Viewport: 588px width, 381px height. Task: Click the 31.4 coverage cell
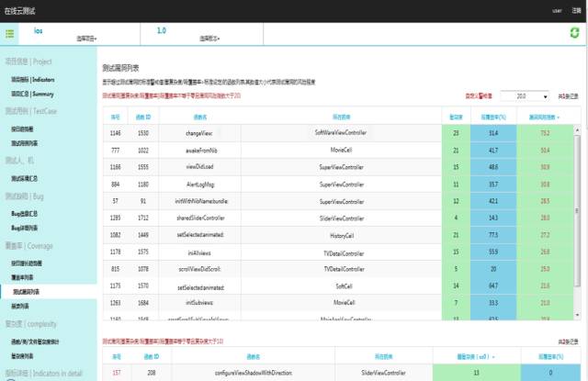(x=493, y=133)
